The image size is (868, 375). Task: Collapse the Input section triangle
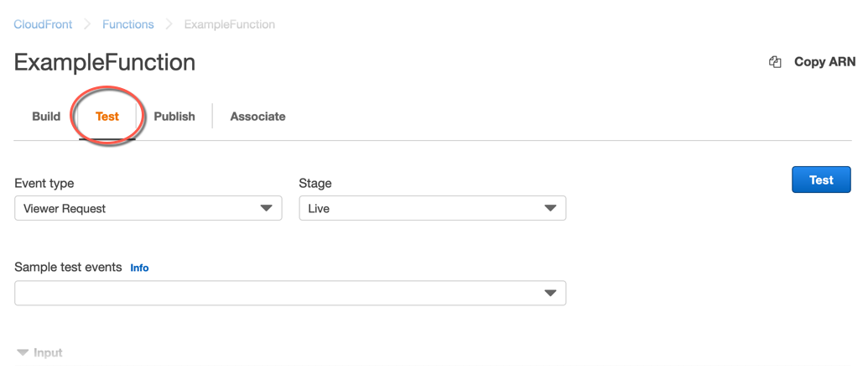(23, 353)
